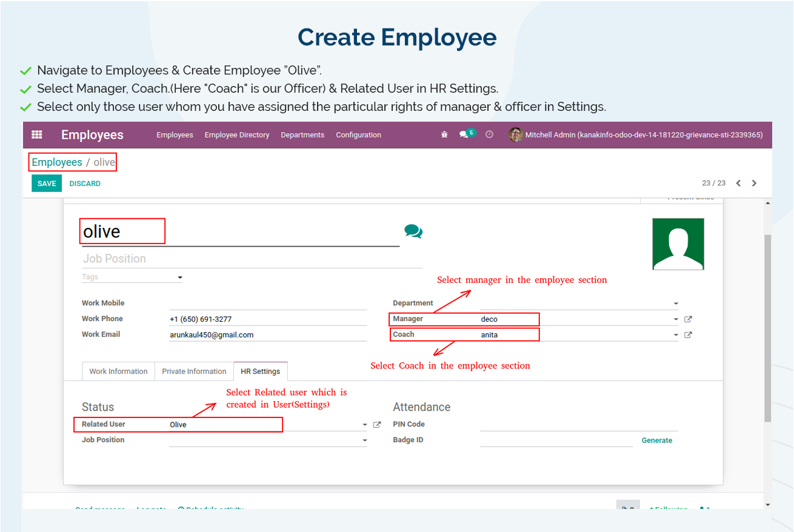Expand the Department dropdown arrow
The height and width of the screenshot is (532, 794).
click(x=676, y=303)
